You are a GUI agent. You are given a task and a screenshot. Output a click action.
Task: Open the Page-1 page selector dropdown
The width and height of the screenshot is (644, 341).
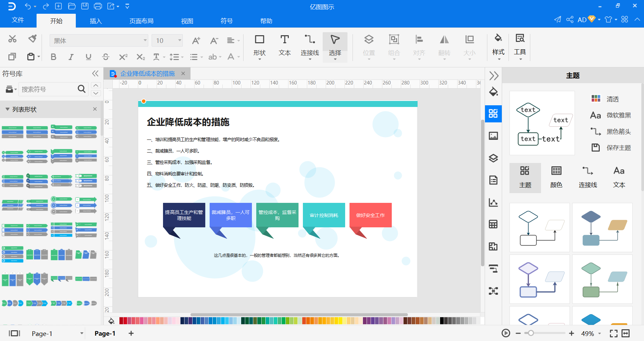82,333
